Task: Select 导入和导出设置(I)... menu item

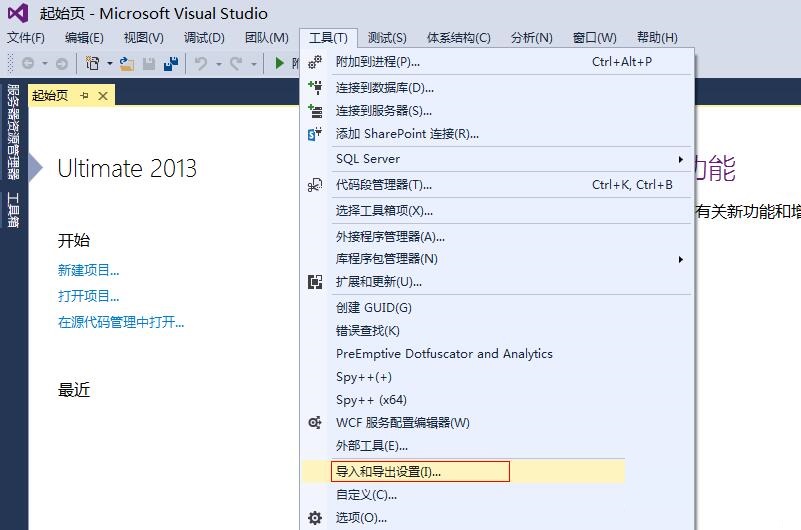Action: pos(463,471)
